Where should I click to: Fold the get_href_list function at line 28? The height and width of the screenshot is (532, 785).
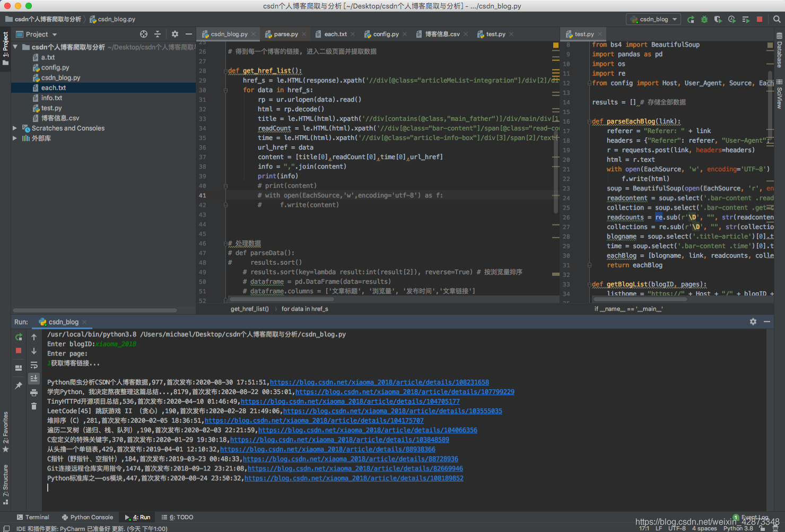point(225,71)
